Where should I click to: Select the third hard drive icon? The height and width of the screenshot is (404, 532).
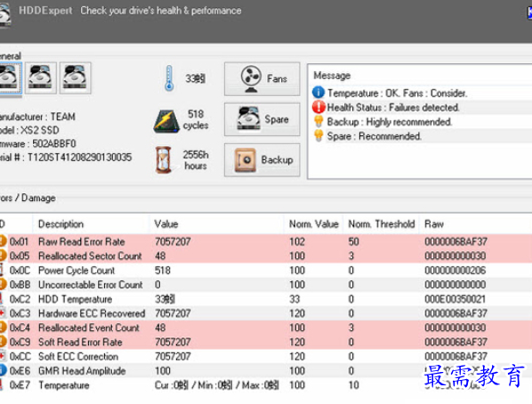[x=76, y=78]
